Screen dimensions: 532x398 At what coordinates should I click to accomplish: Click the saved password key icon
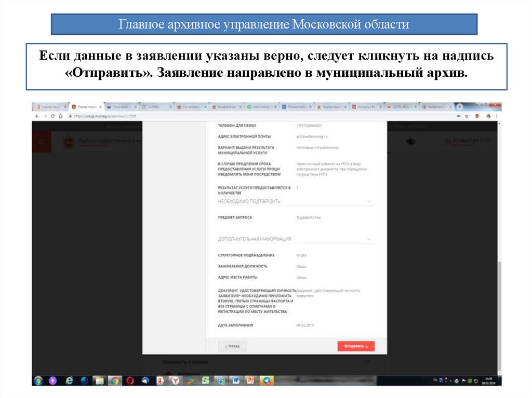[x=459, y=116]
